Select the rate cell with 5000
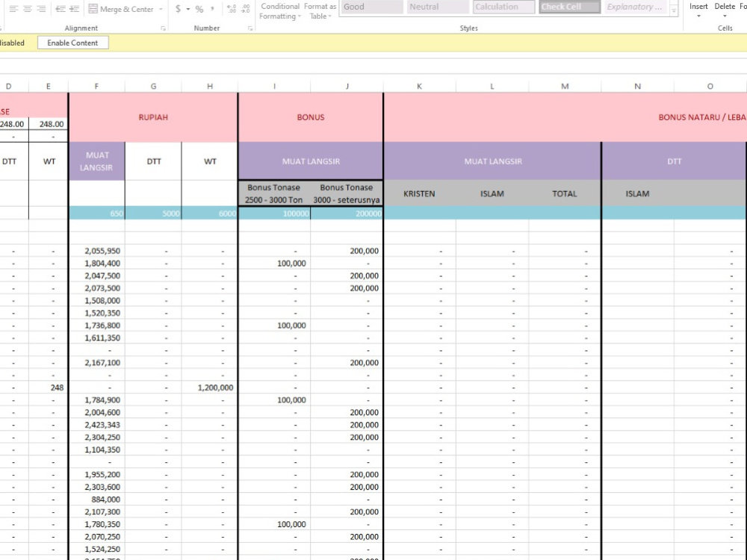Image resolution: width=747 pixels, height=560 pixels. tap(153, 214)
